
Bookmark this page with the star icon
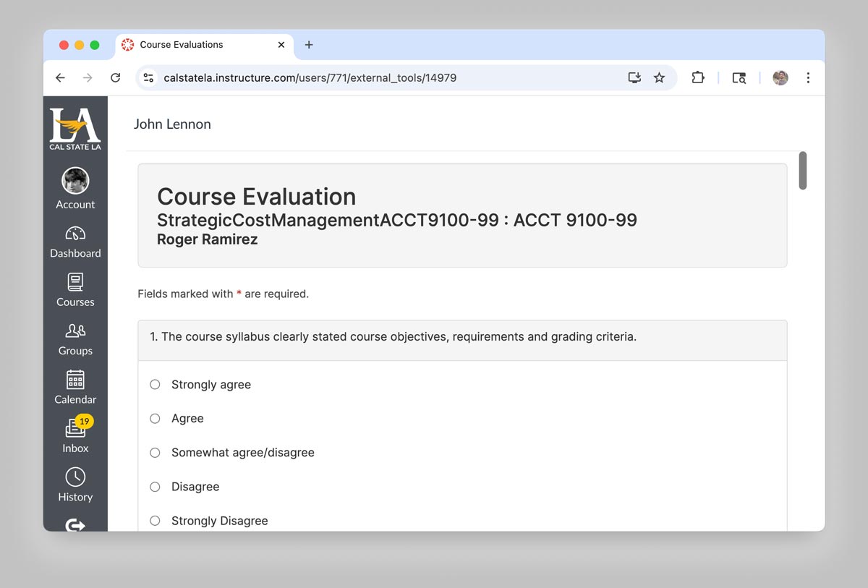pyautogui.click(x=659, y=77)
